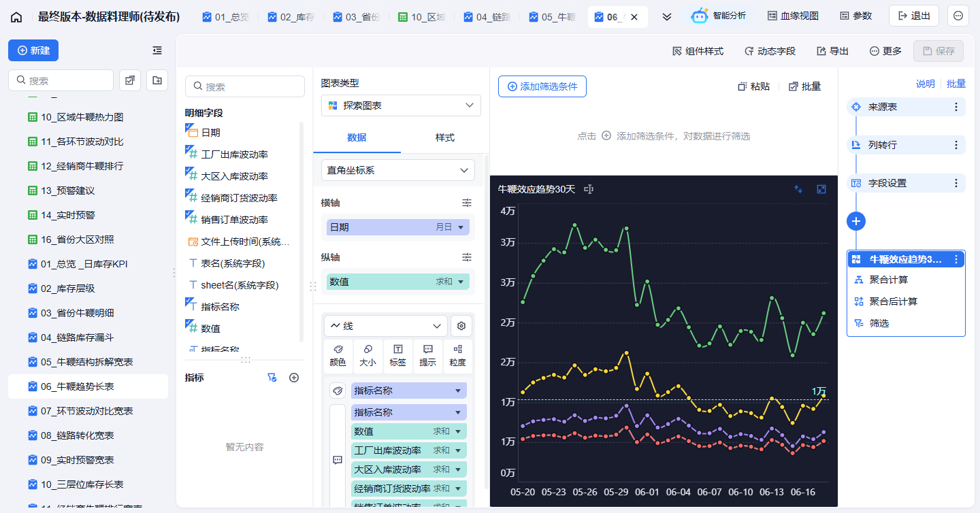
Task: Open the 说明 link
Action: (x=926, y=84)
